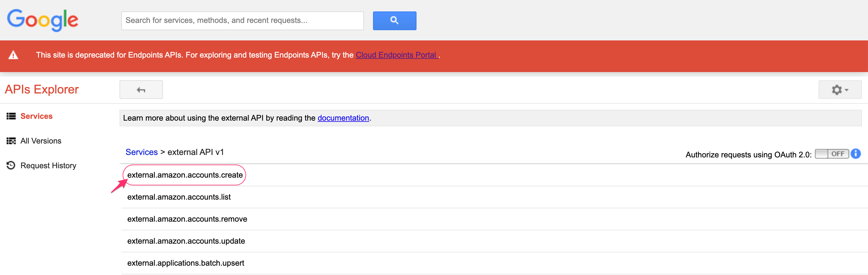
Task: Open the Cloud Endpoints Portal link
Action: pos(396,55)
